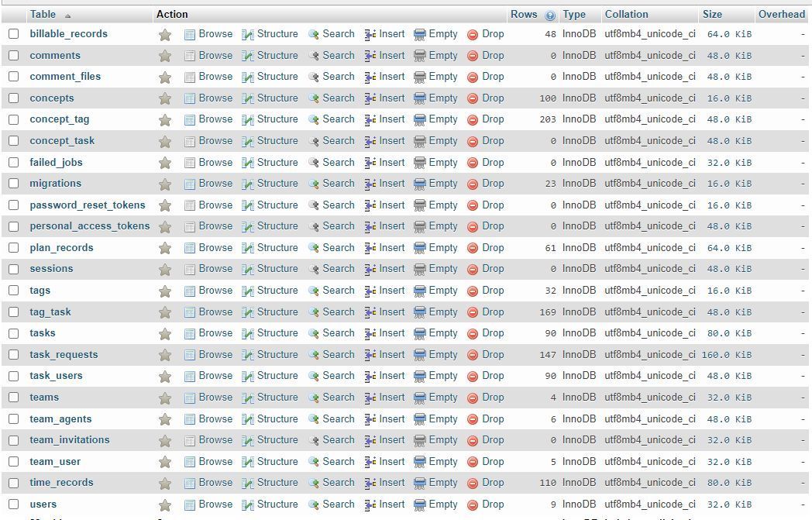Click Search link for team_user row

(x=338, y=461)
